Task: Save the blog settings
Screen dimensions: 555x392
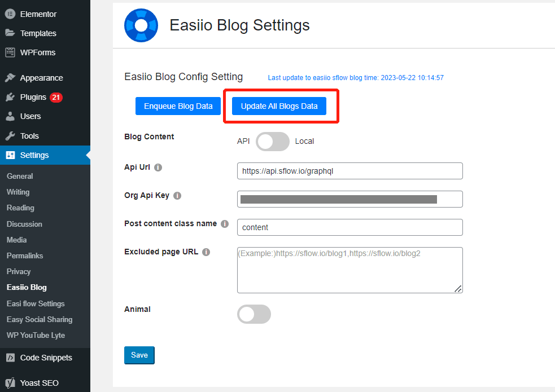Action: (x=139, y=355)
